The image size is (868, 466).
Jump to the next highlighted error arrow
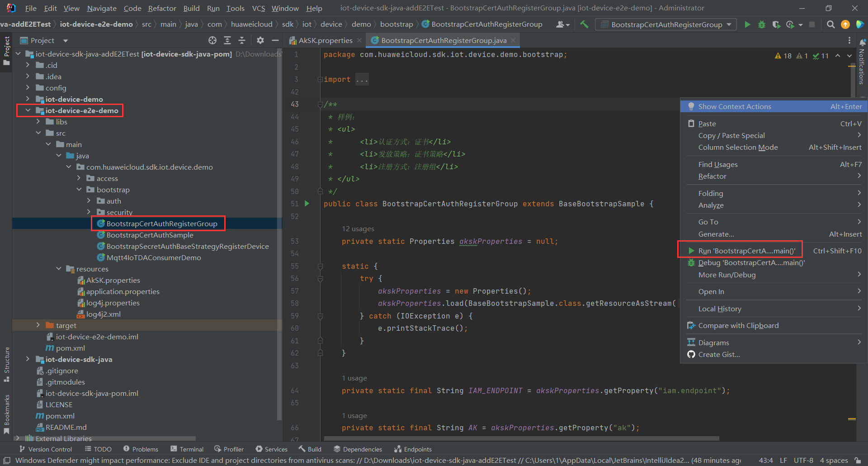tap(849, 56)
